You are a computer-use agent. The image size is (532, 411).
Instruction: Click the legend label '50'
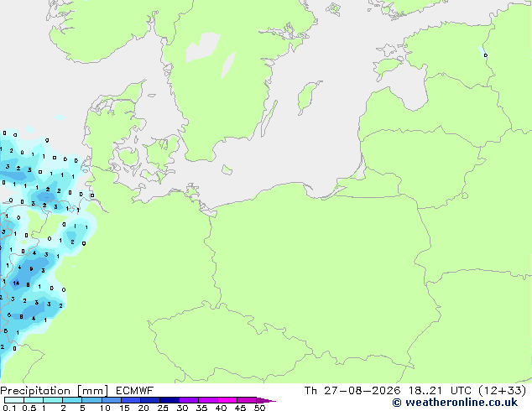259,408
